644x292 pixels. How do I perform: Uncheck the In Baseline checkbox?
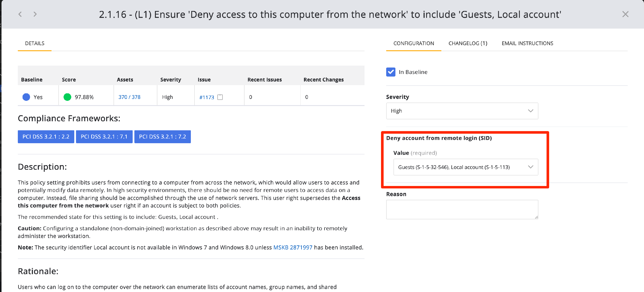click(390, 72)
